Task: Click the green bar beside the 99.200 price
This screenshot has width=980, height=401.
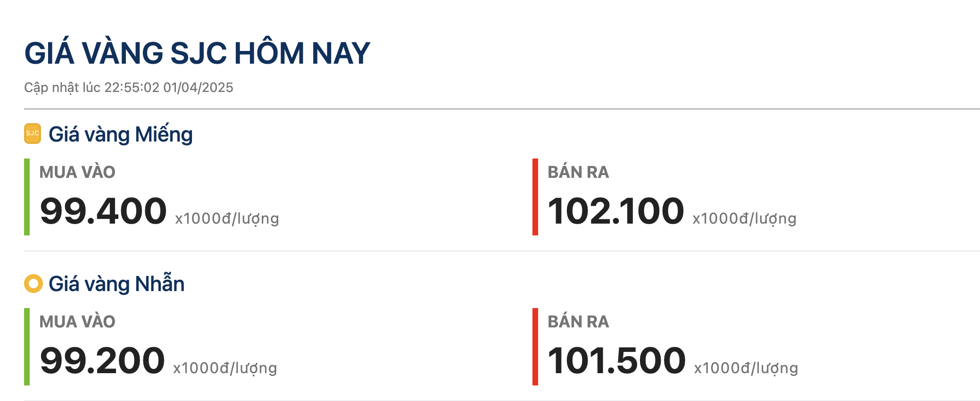Action: [27, 346]
